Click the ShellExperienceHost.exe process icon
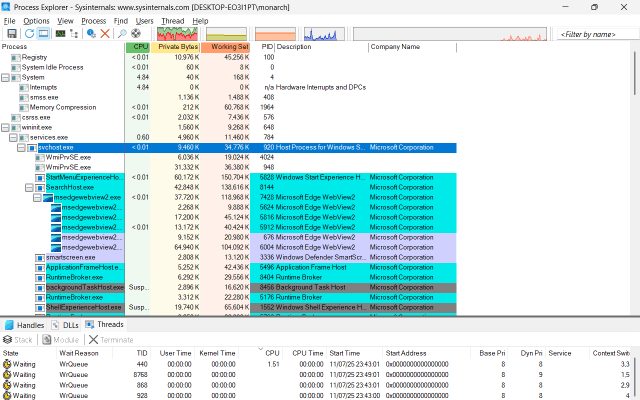The image size is (640, 400). (40, 308)
